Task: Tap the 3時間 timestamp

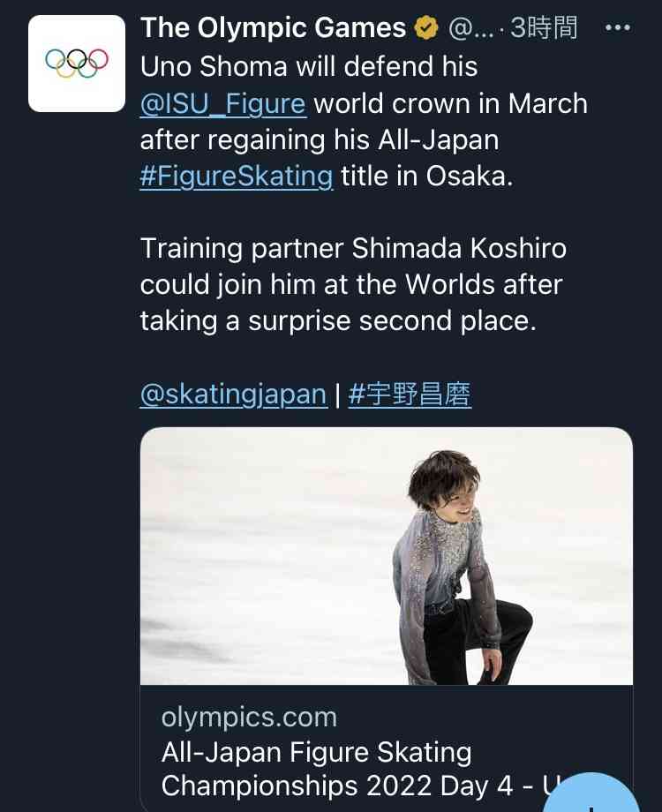Action: point(544,27)
